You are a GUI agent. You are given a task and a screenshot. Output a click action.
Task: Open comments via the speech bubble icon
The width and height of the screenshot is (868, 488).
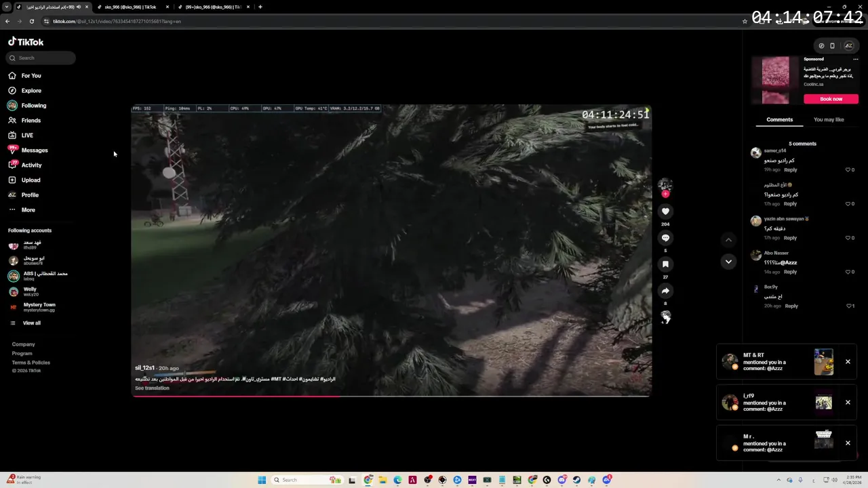[x=665, y=238]
